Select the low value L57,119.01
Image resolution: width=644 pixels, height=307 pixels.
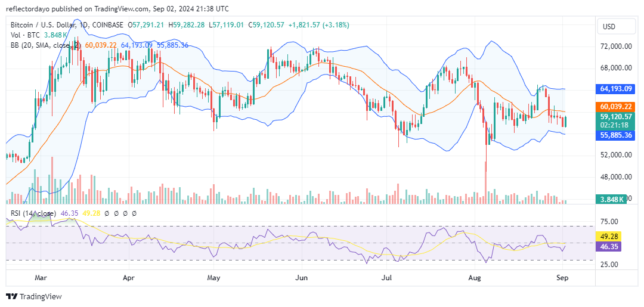click(x=227, y=25)
